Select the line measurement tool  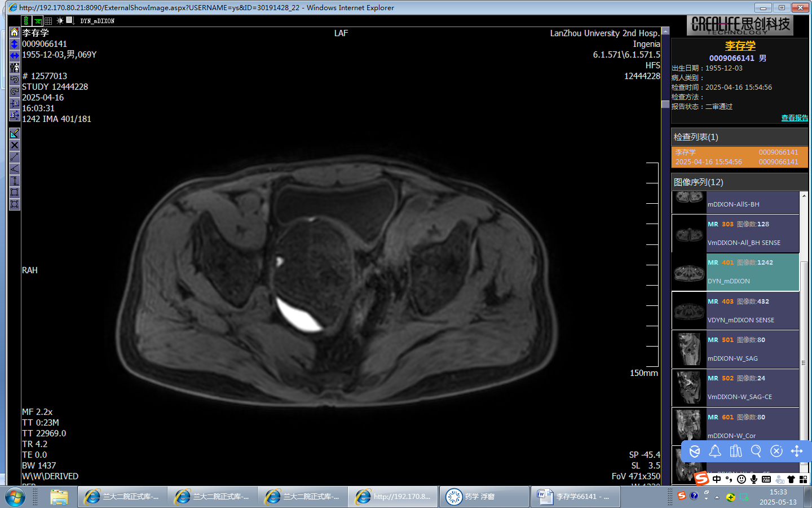(15, 157)
